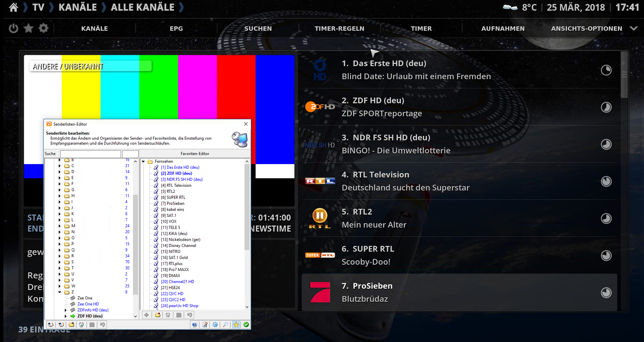Click TV in the breadcrumb path
644x342 pixels.
[x=38, y=7]
